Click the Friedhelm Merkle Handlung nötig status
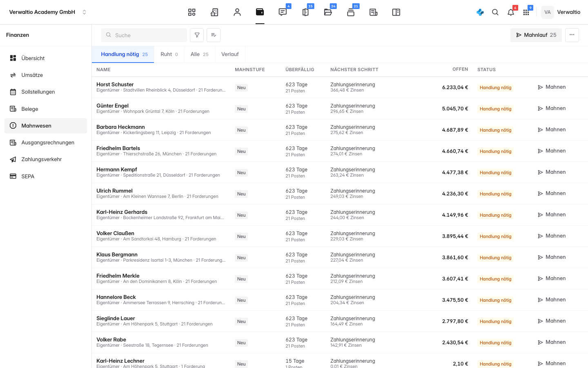588x368 pixels. click(495, 279)
